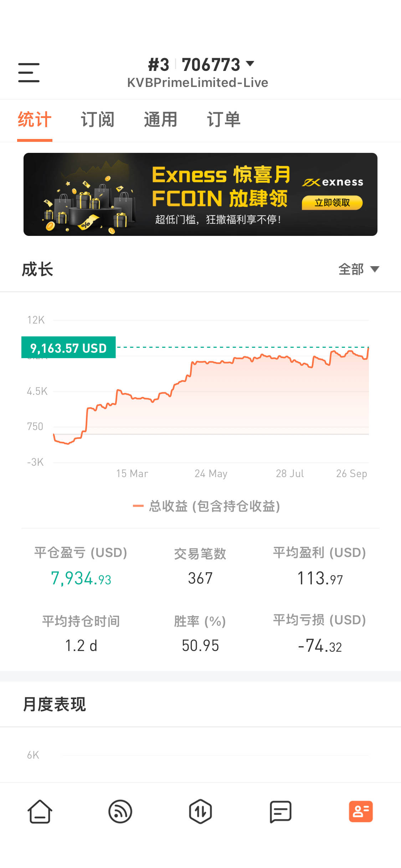
Task: Select the 订单 tab
Action: pyautogui.click(x=223, y=119)
